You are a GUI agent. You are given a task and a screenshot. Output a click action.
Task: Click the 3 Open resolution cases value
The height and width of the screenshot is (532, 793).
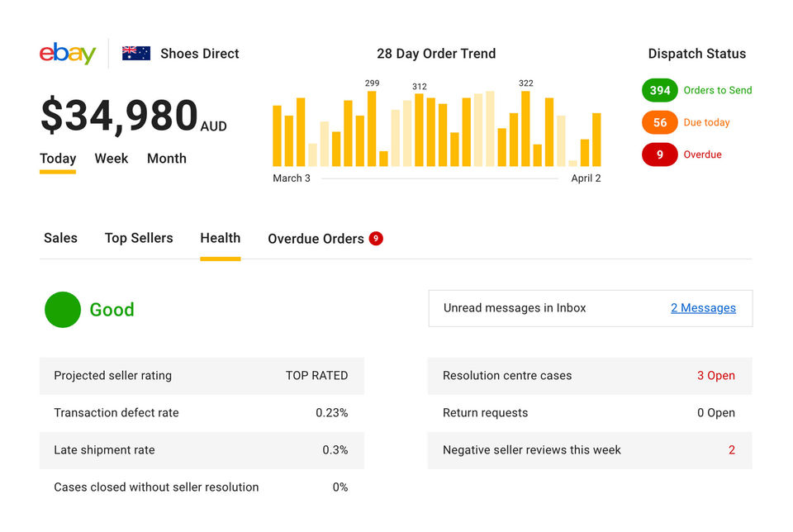point(715,375)
